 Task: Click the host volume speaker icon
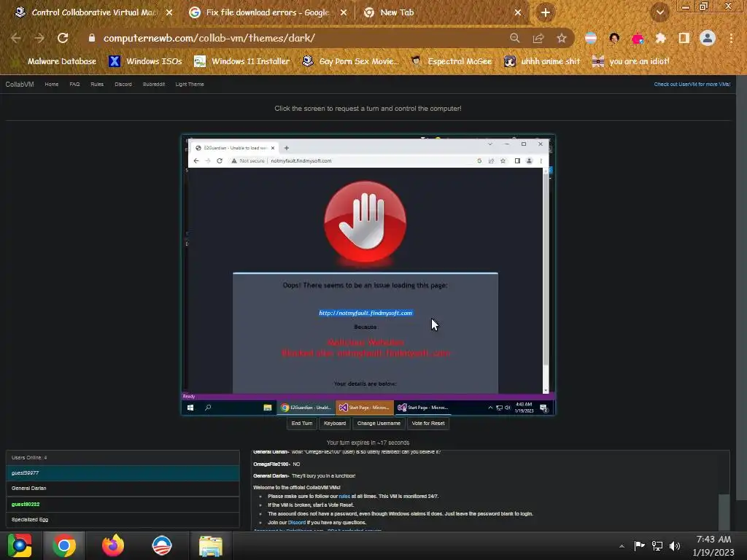(x=675, y=546)
